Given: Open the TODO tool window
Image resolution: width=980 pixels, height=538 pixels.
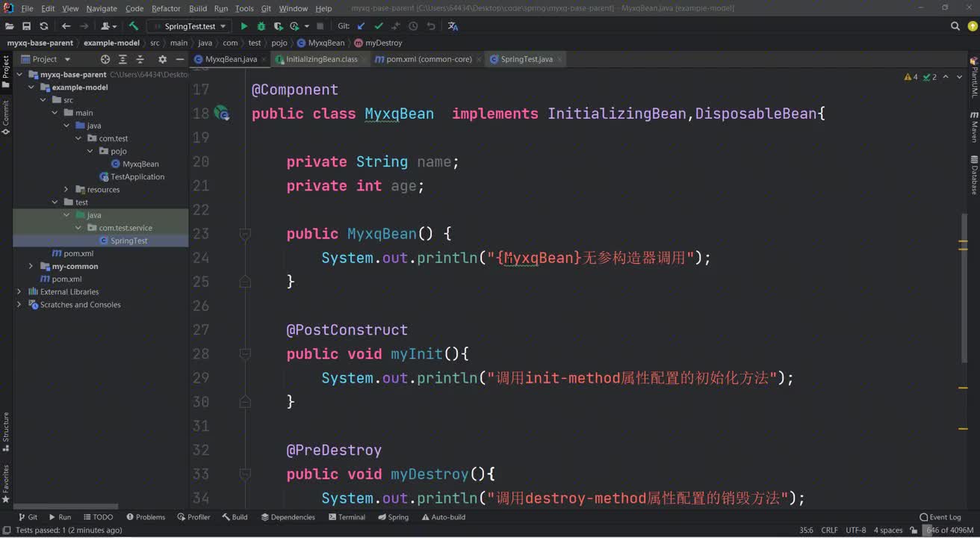Looking at the screenshot, I should pos(98,517).
